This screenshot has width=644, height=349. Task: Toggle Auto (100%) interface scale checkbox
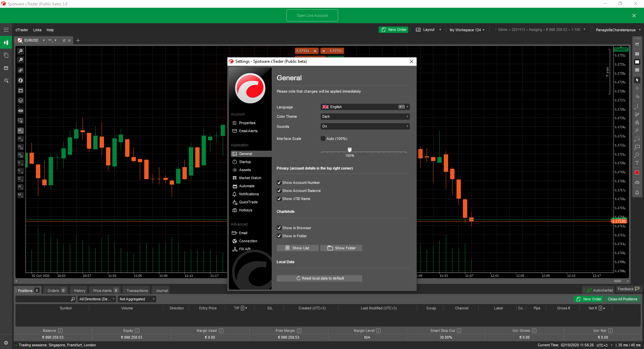[x=323, y=139]
